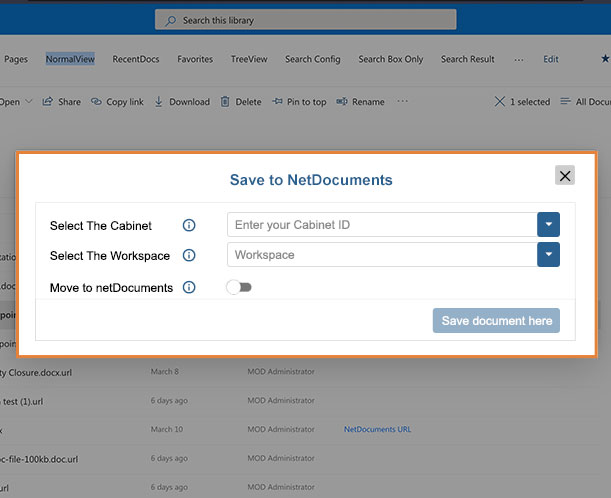Click the follow star icon
This screenshot has width=611, height=498.
(x=605, y=59)
